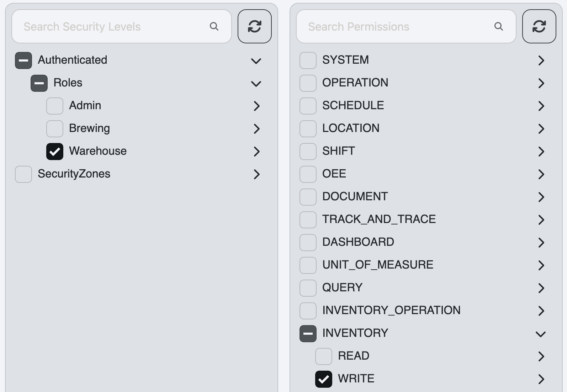Collapse the INVENTORY permission group
567x392 pixels.
(541, 334)
